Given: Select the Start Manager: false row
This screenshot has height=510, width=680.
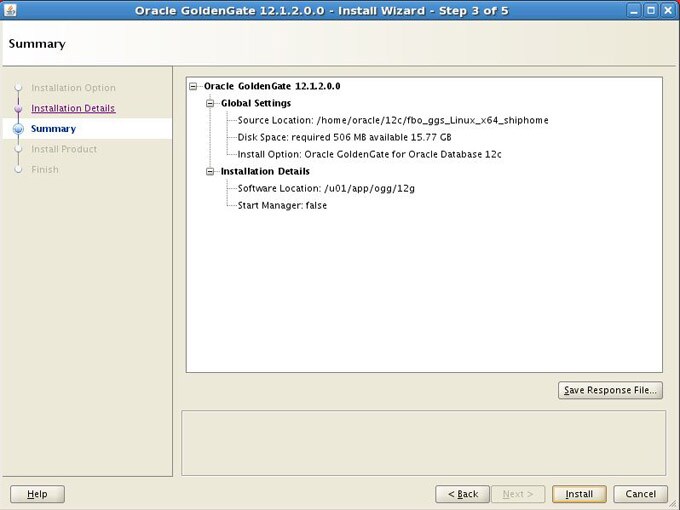Looking at the screenshot, I should (x=282, y=206).
